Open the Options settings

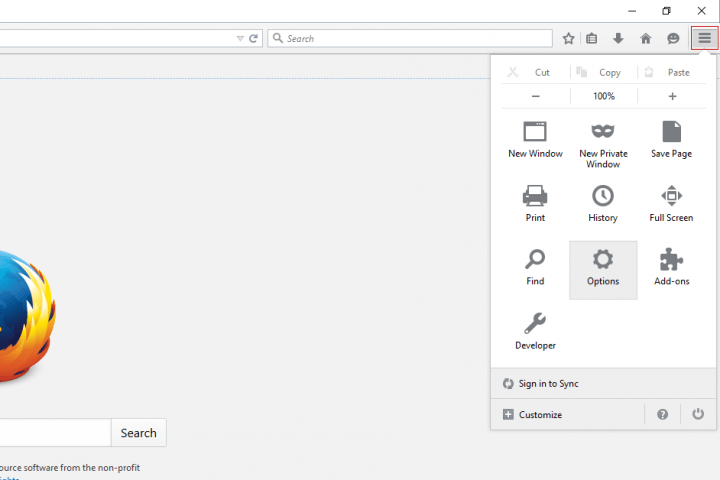click(x=603, y=268)
